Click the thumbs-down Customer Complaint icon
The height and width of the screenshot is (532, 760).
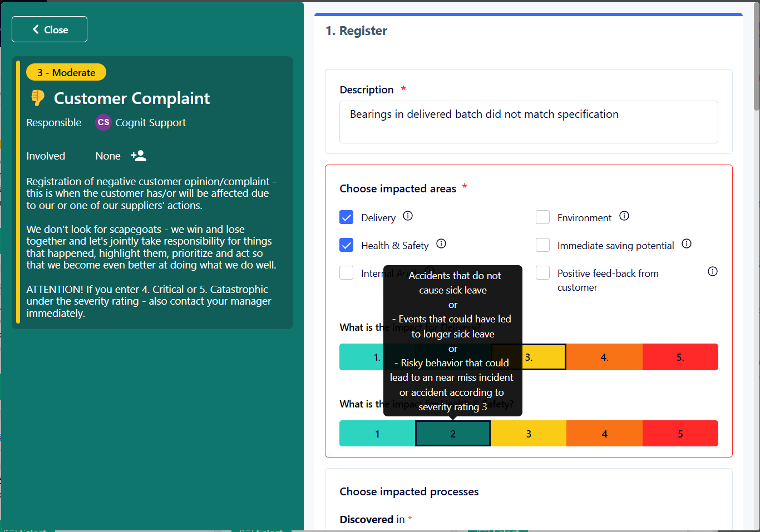[38, 98]
